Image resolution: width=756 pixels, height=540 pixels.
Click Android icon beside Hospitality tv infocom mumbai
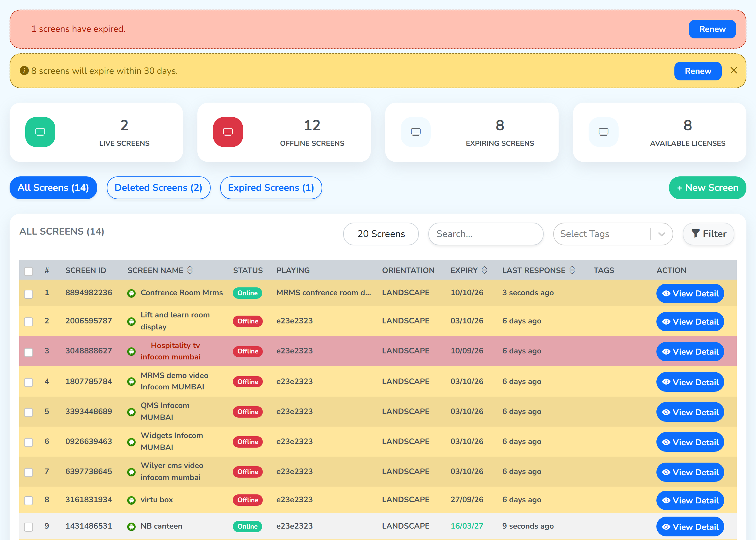pos(131,352)
